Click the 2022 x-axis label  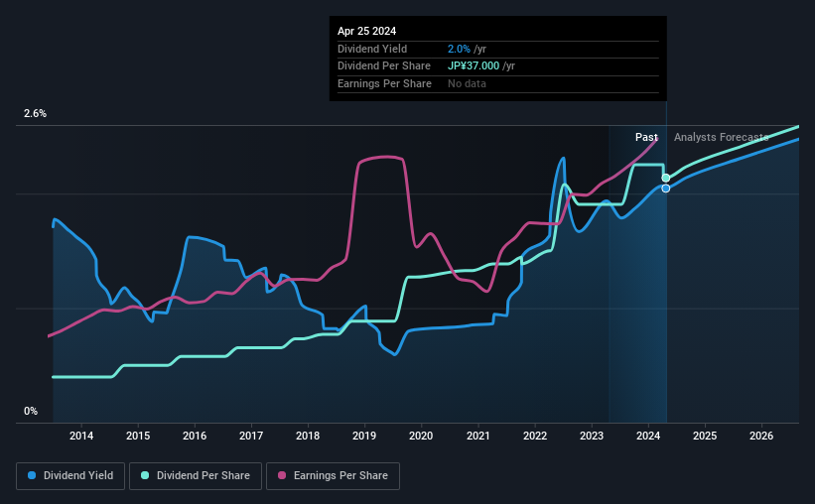click(535, 436)
